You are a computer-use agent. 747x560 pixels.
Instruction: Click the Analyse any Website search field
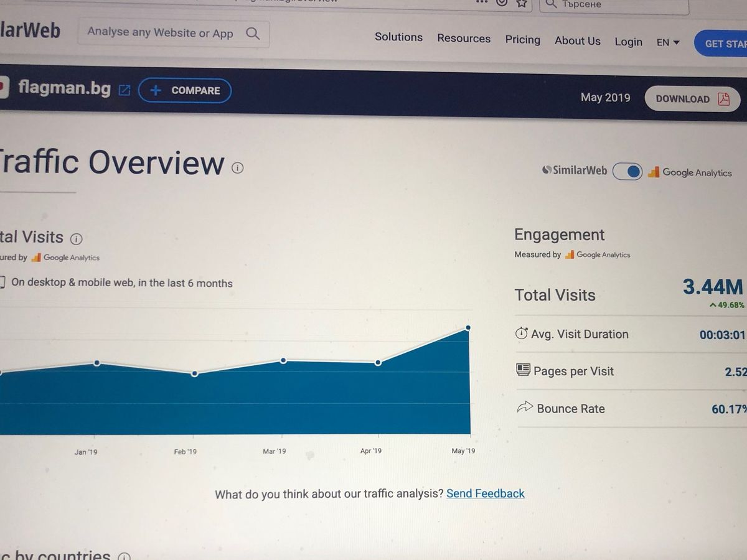[174, 32]
